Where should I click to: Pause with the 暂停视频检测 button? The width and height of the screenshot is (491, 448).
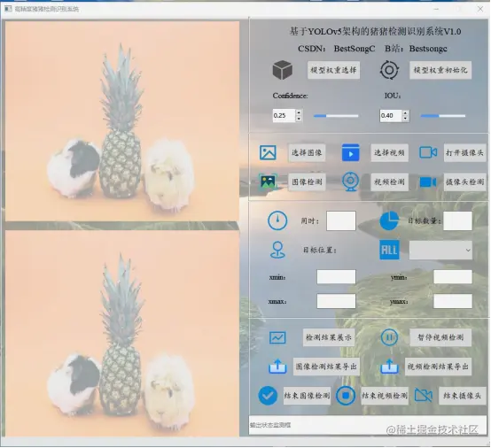440,337
